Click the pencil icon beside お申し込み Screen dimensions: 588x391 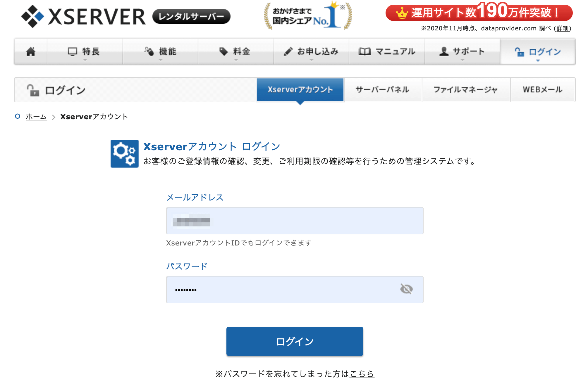288,52
